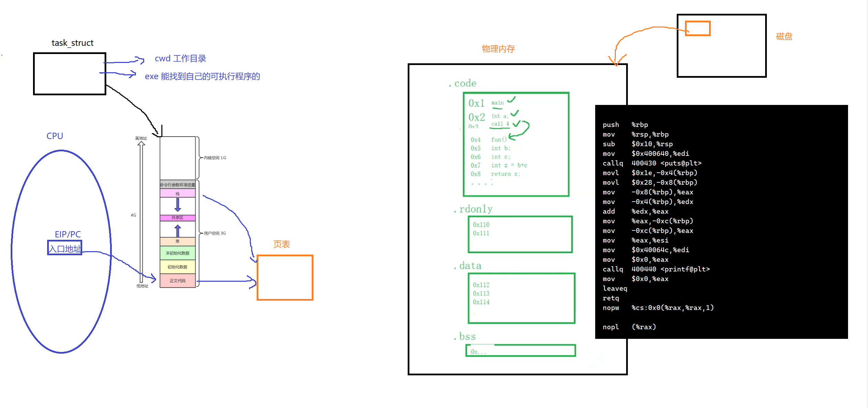The height and width of the screenshot is (408, 868).
Task: Select the "leaveq" assembly line
Action: (x=615, y=289)
